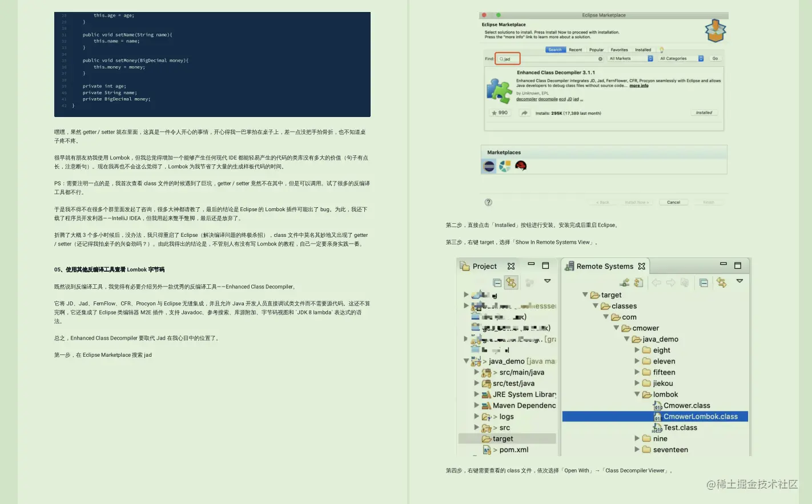Click the star rating button showing 990
This screenshot has height=504, width=812.
coord(500,113)
